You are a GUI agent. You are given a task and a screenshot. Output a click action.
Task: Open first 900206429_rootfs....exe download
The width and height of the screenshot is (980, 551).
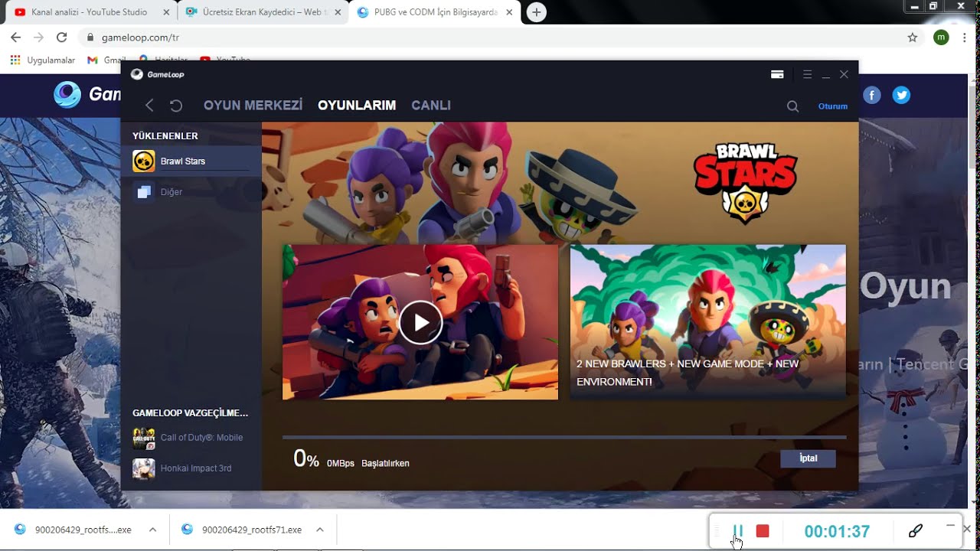pos(73,530)
